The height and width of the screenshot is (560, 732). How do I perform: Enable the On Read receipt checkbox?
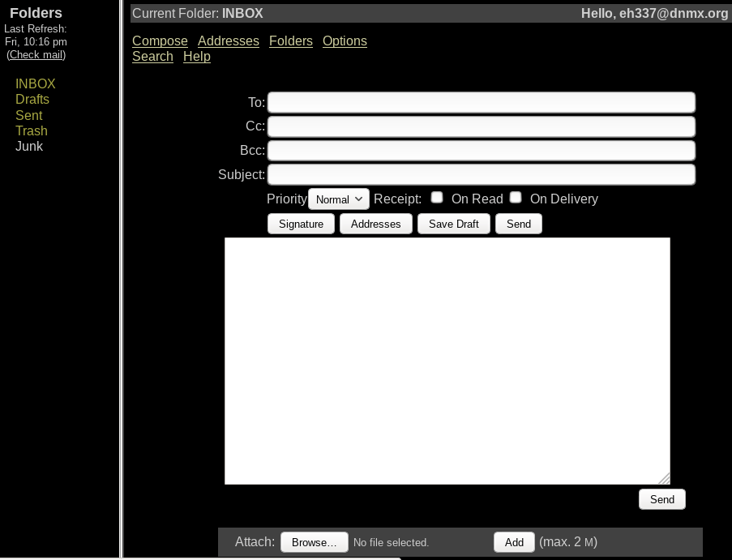(437, 198)
